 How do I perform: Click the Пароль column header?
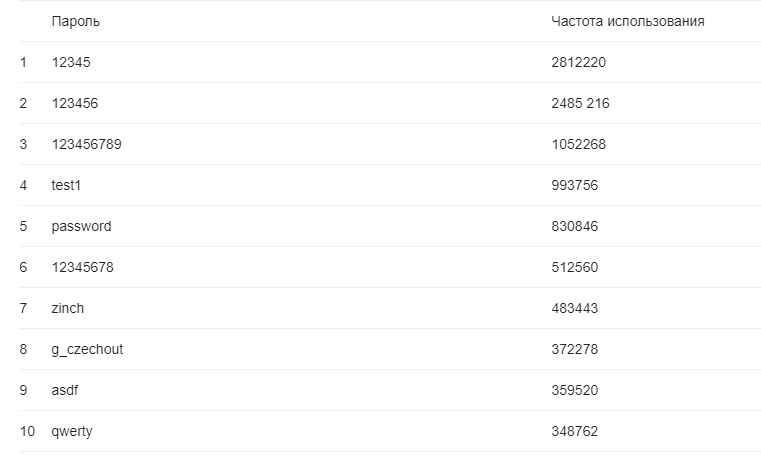[76, 21]
